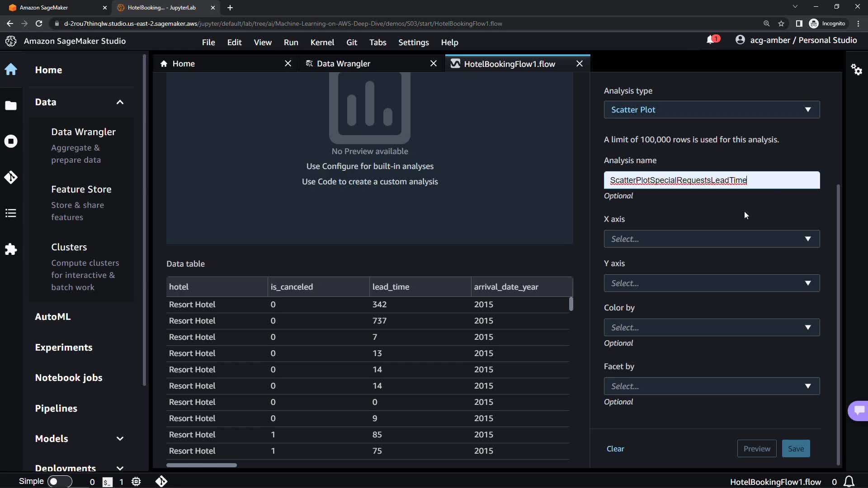Click the Preview button
868x488 pixels.
click(x=756, y=449)
